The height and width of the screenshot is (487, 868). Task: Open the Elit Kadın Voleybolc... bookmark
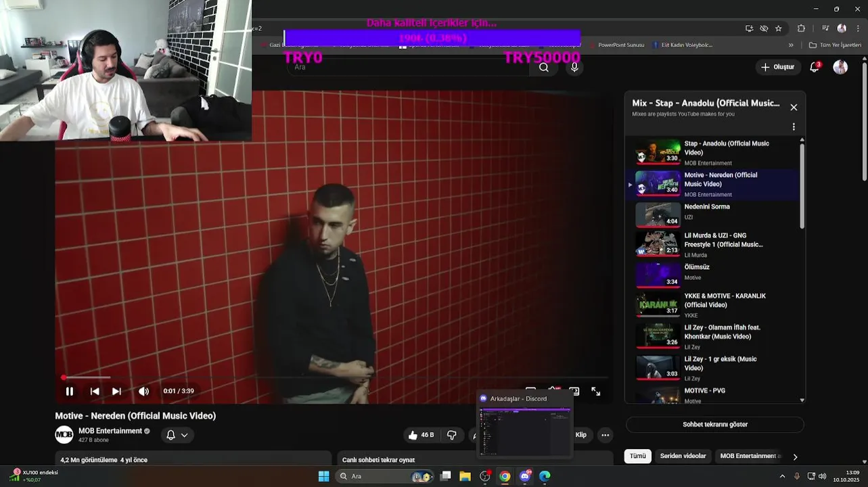pyautogui.click(x=682, y=45)
